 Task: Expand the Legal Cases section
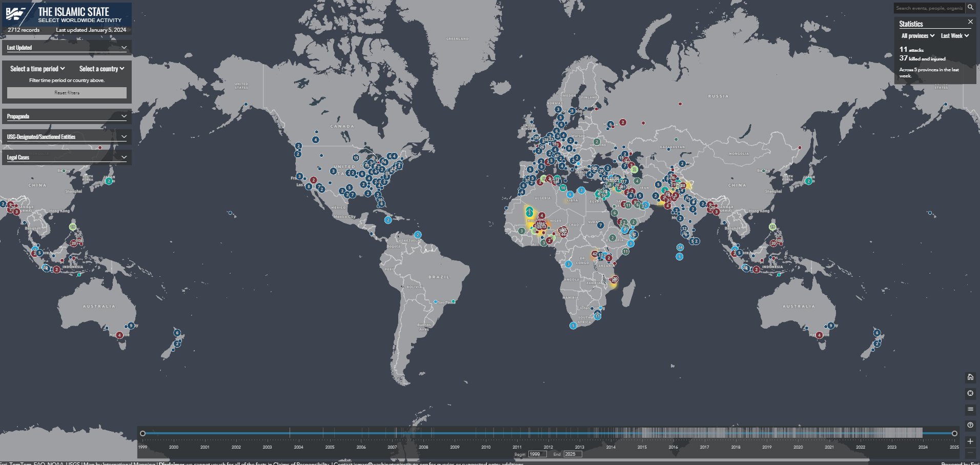[67, 157]
